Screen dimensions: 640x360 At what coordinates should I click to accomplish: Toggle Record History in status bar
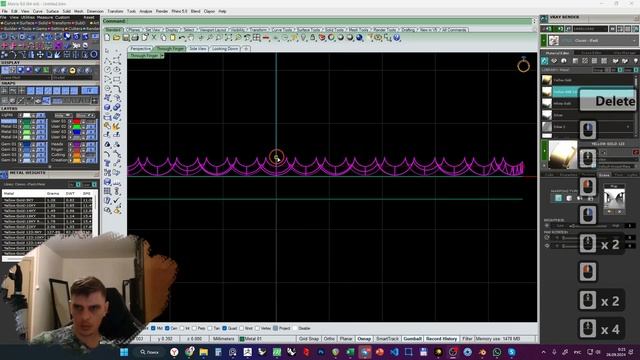(x=442, y=339)
